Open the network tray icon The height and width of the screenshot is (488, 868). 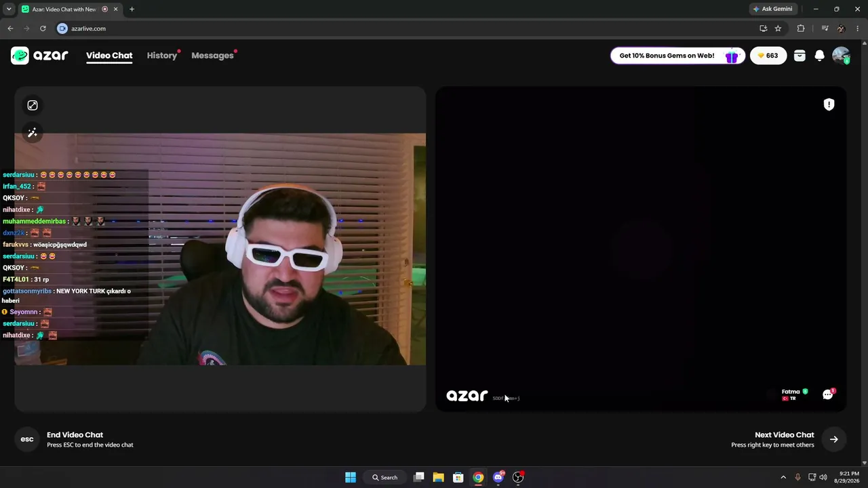click(x=812, y=477)
